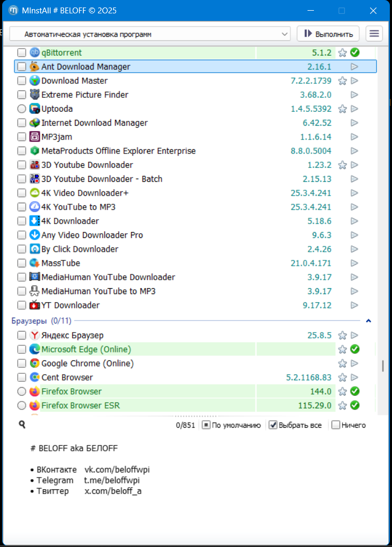This screenshot has height=547, width=392.
Task: Click the green checkmark for Firefox Browser ESR
Action: coord(354,405)
